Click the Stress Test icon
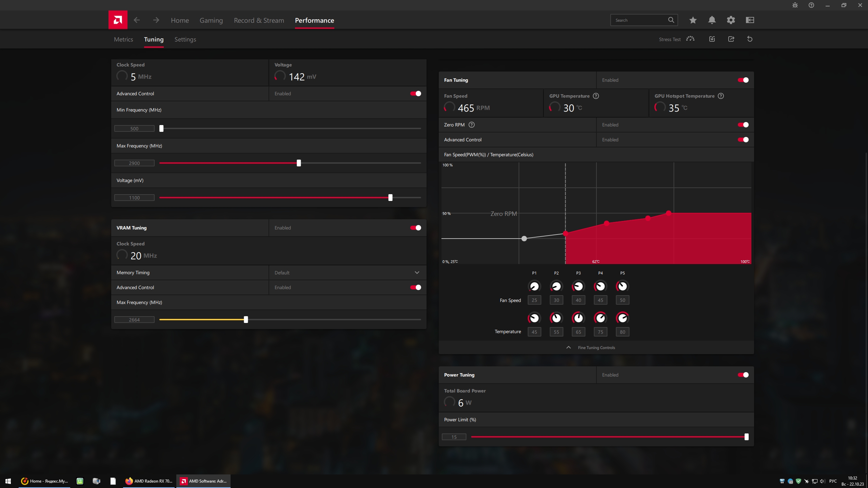868x488 pixels. pyautogui.click(x=690, y=39)
